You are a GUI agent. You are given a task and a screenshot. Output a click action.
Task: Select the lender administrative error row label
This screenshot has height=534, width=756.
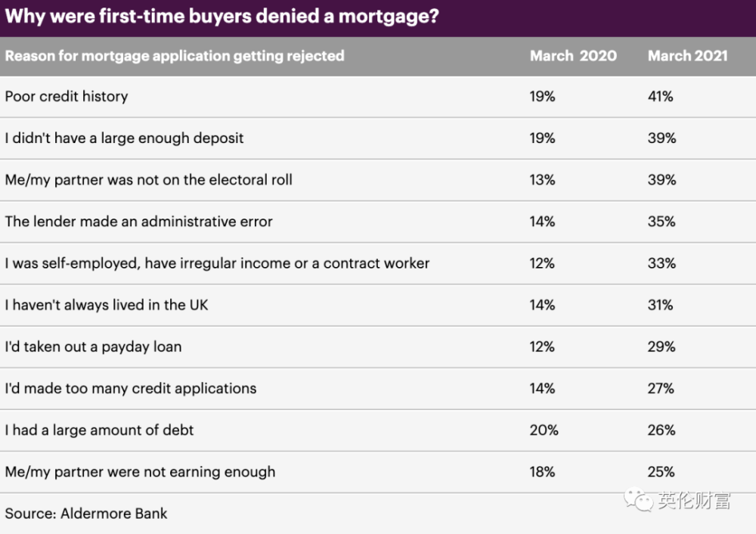click(x=138, y=222)
